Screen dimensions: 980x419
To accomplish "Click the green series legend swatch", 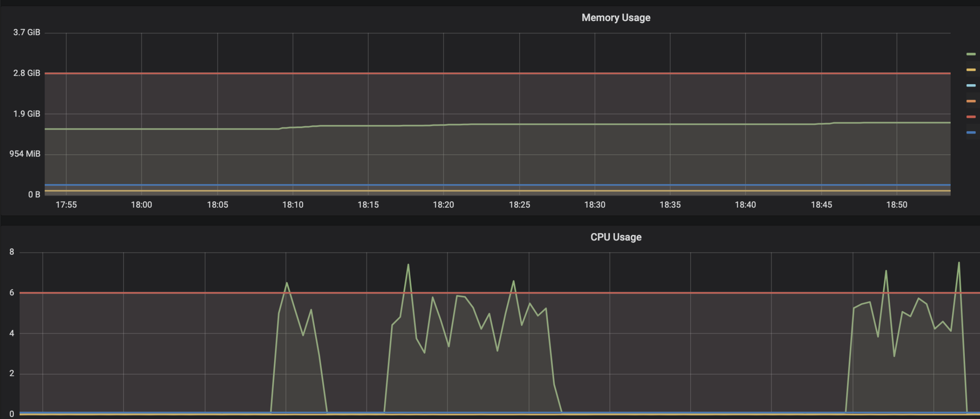I will 970,55.
